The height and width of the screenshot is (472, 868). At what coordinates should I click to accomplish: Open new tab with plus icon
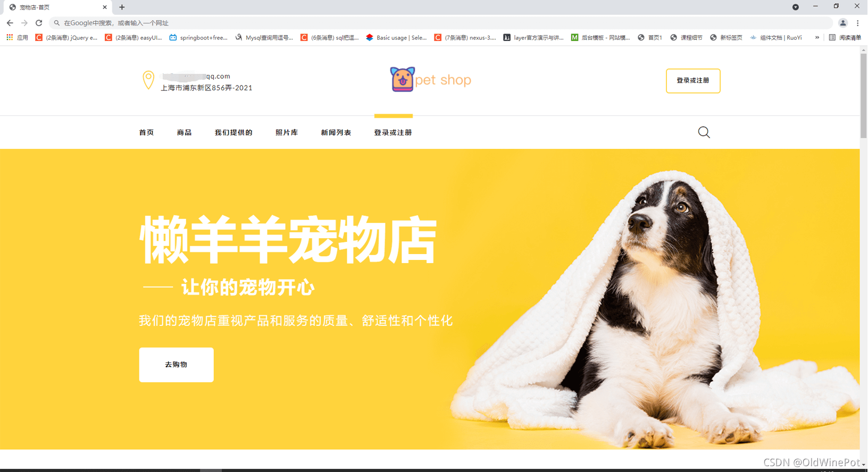click(x=122, y=7)
